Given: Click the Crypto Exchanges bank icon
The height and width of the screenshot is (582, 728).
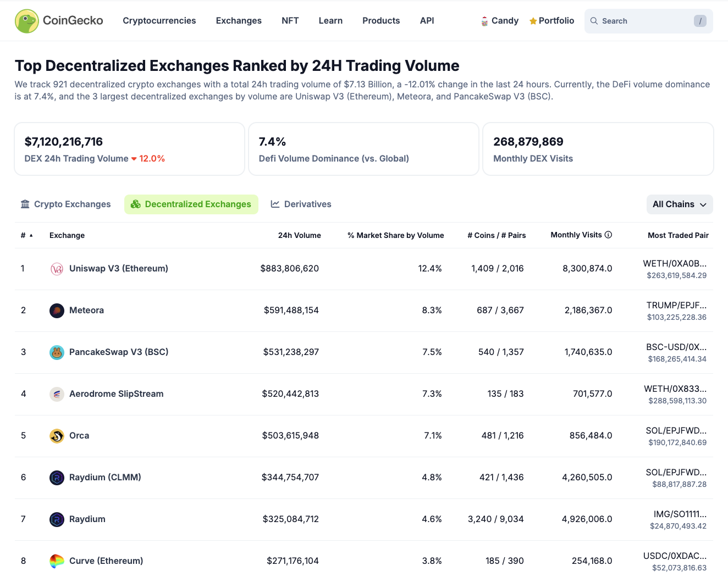Looking at the screenshot, I should point(25,204).
